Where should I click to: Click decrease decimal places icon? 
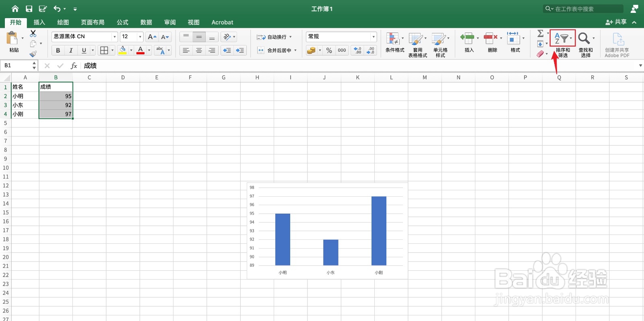pyautogui.click(x=370, y=50)
